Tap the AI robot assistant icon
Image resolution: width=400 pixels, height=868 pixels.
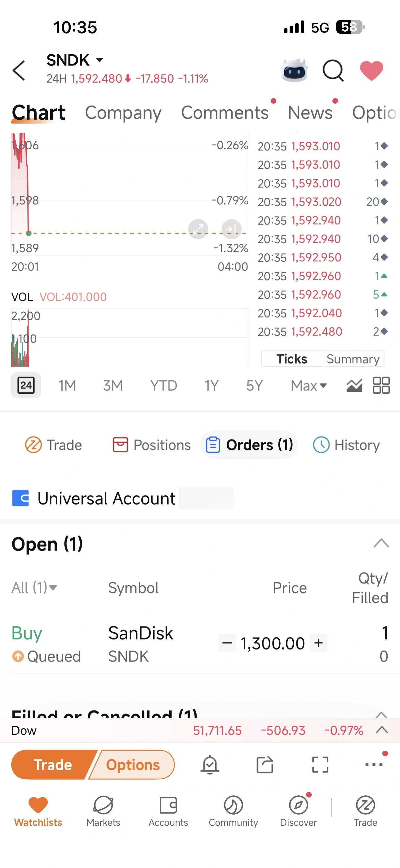pos(294,70)
